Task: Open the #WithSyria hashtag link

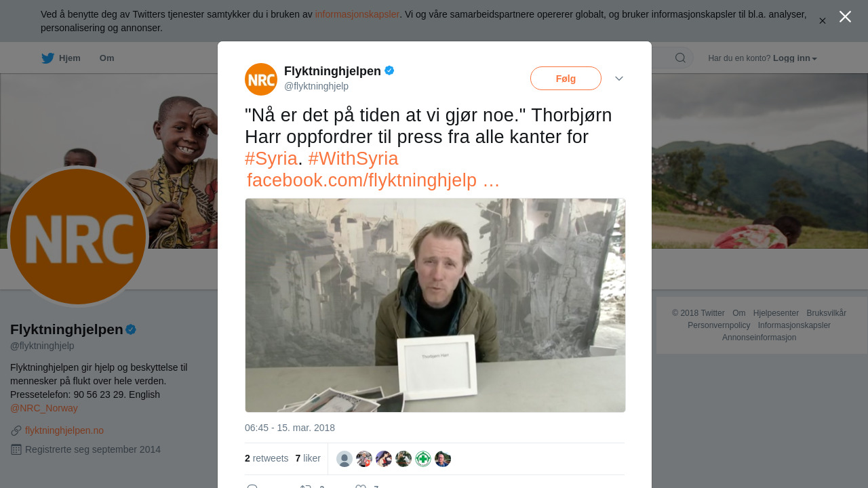Action: [x=353, y=159]
